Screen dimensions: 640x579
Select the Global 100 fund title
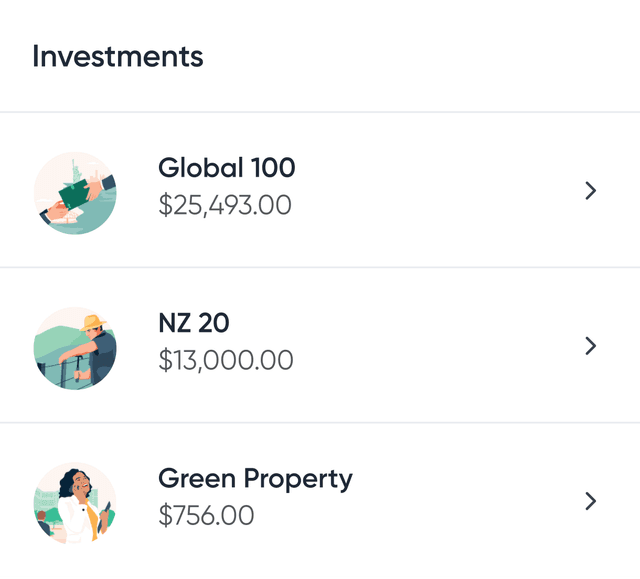(x=227, y=168)
